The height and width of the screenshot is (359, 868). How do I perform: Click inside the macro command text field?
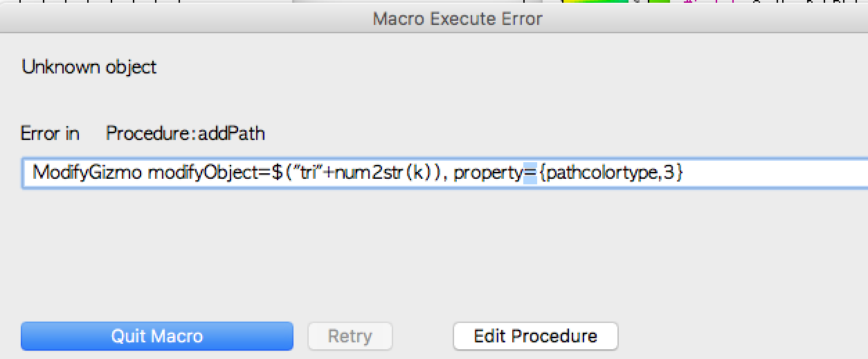[x=444, y=173]
